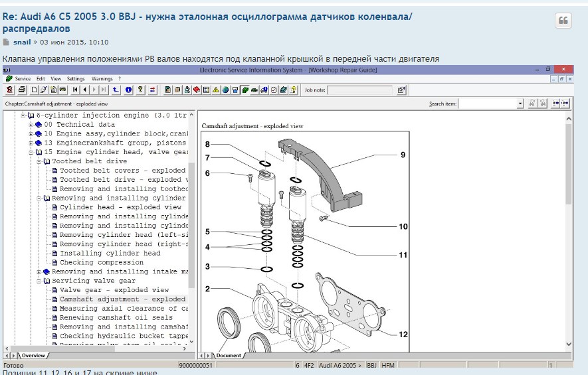This screenshot has width=588, height=375.
Task: Collapse the Servicing valve gear node
Action: (39, 281)
